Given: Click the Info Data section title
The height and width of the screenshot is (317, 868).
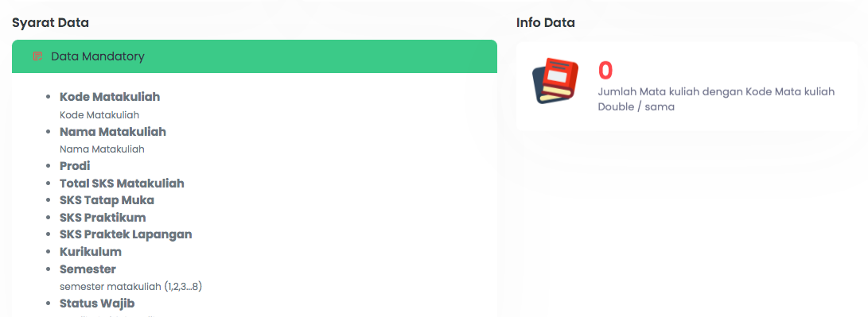Looking at the screenshot, I should [545, 23].
